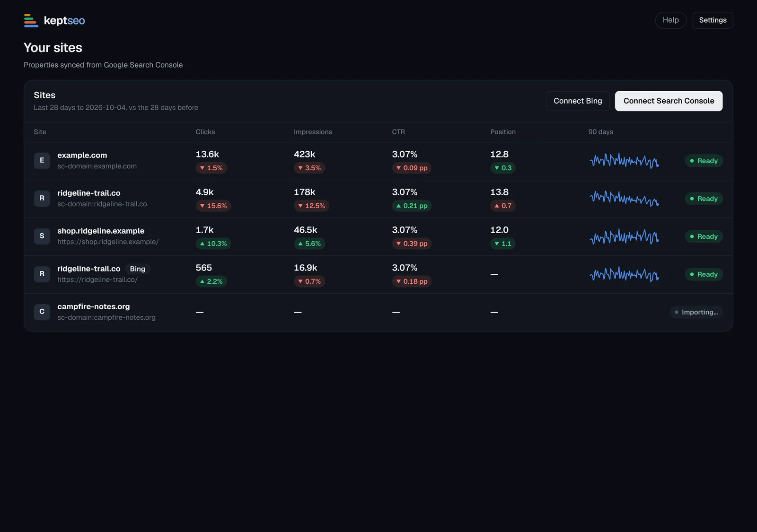This screenshot has height=532, width=757.
Task: Click the CTR column header
Action: pos(398,132)
